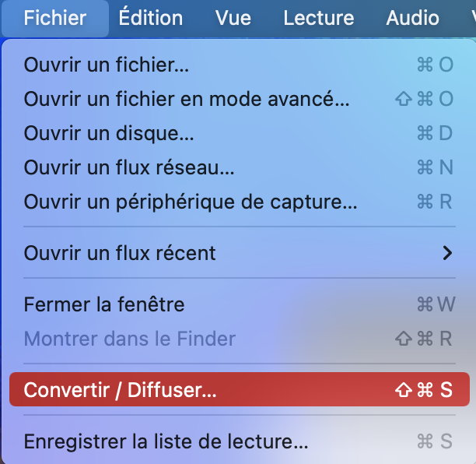
Task: Click the ⌘N shortcut beside Ouvrir un flux réseau
Action: [x=435, y=167]
